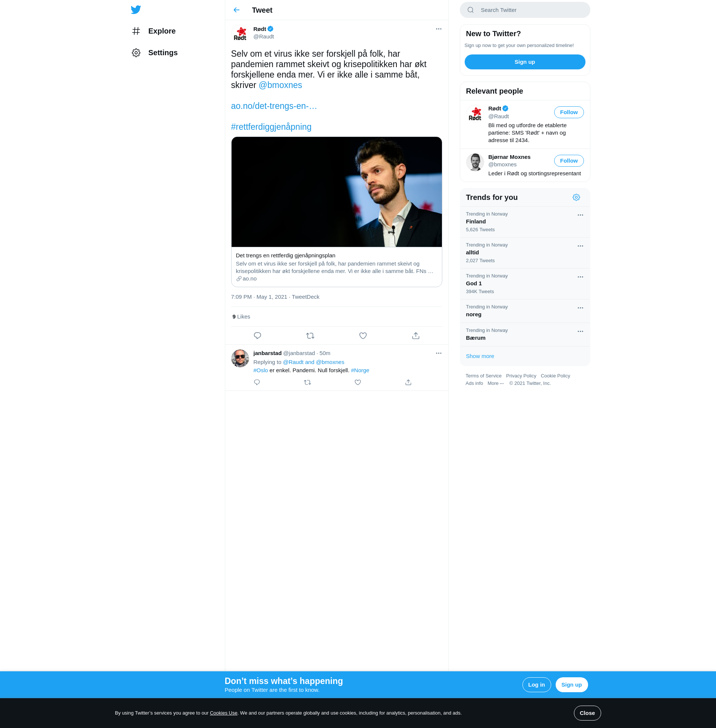Open Ads info link
This screenshot has width=716, height=728.
pyautogui.click(x=474, y=383)
